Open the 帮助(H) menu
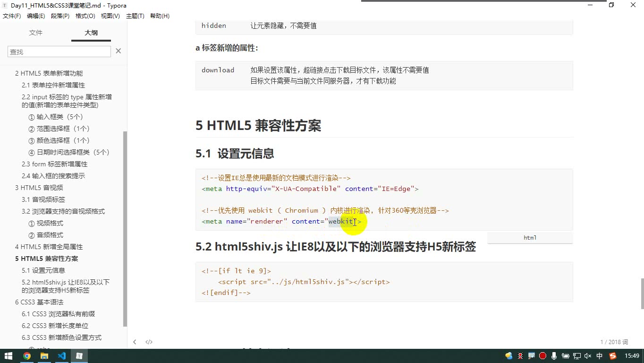 160,16
